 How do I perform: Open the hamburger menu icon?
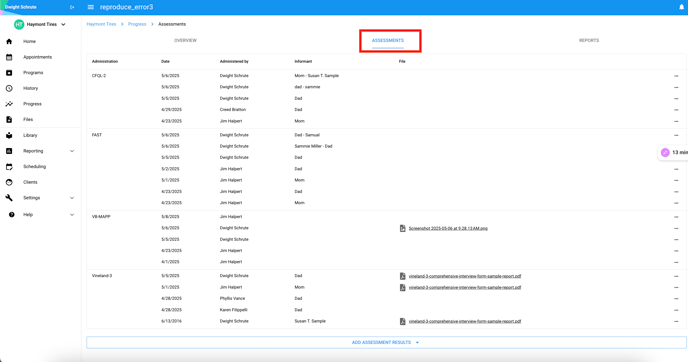pos(90,7)
